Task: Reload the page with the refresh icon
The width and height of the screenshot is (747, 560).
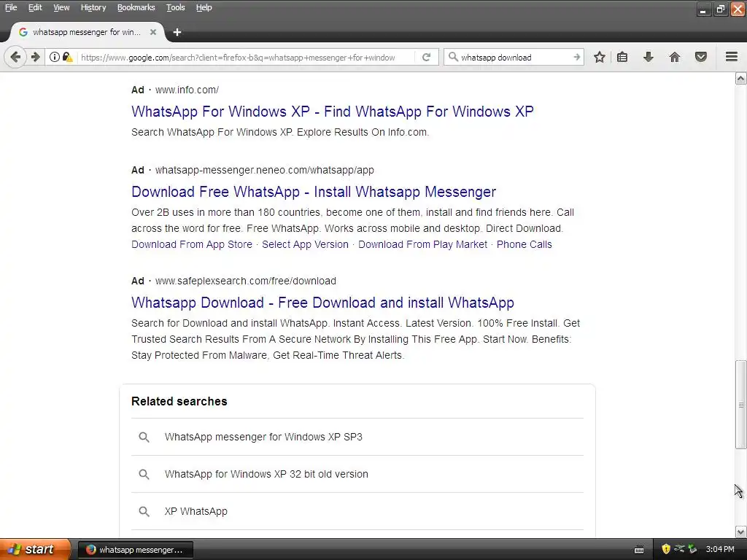Action: pyautogui.click(x=426, y=57)
